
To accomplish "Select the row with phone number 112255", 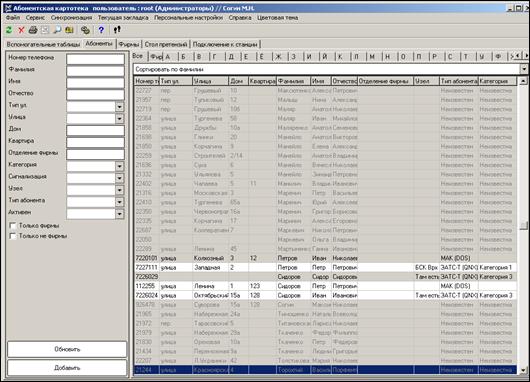I will (326, 286).
